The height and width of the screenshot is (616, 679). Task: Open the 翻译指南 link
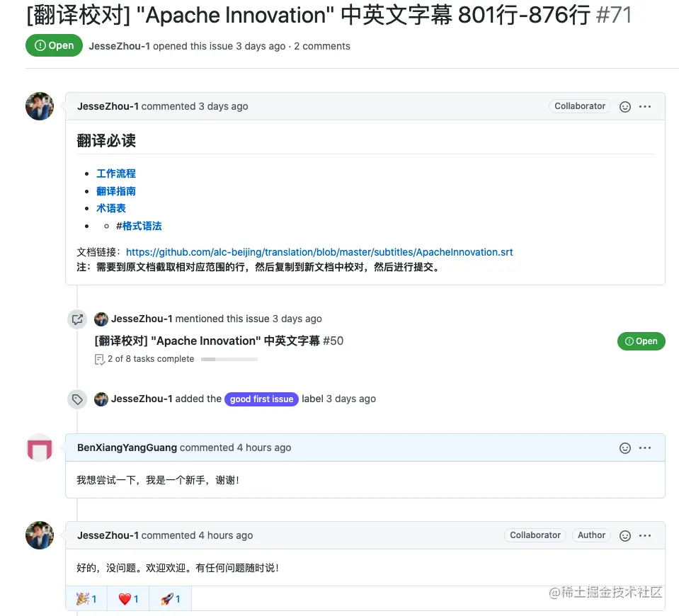click(x=116, y=191)
